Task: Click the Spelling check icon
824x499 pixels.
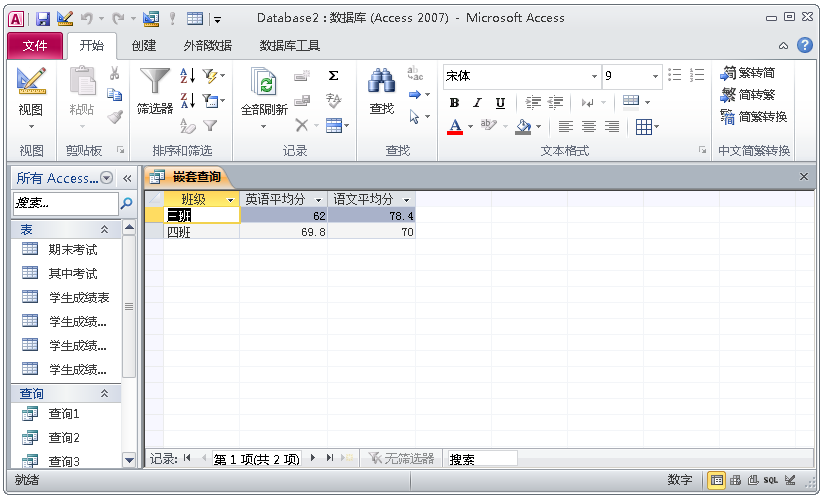Action: tap(333, 100)
